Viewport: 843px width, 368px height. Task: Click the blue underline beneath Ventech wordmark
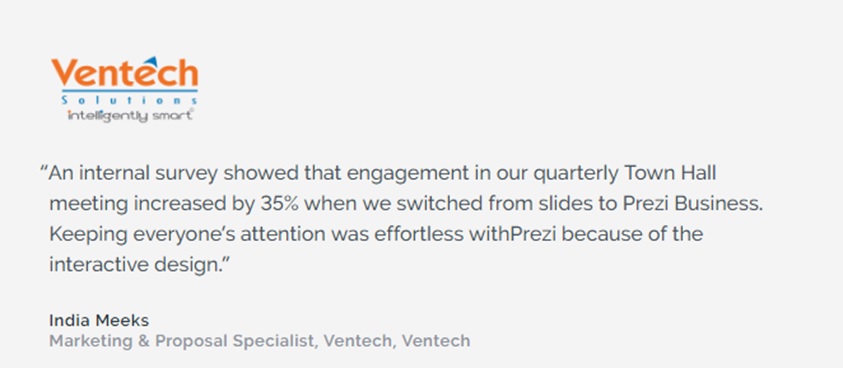pos(129,91)
